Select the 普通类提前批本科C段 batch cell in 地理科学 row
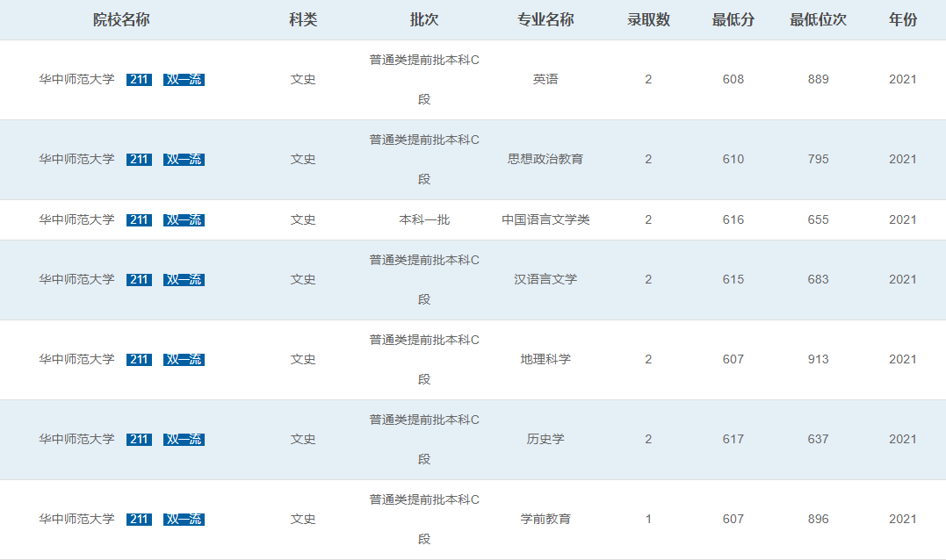Screen dimensions: 946x560 (x=424, y=359)
